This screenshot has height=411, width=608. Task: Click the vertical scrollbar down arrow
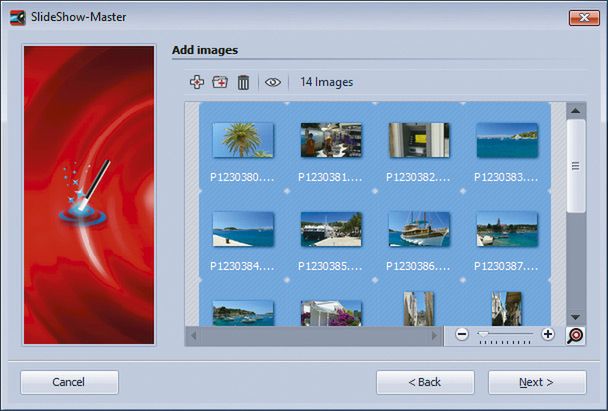click(x=575, y=317)
